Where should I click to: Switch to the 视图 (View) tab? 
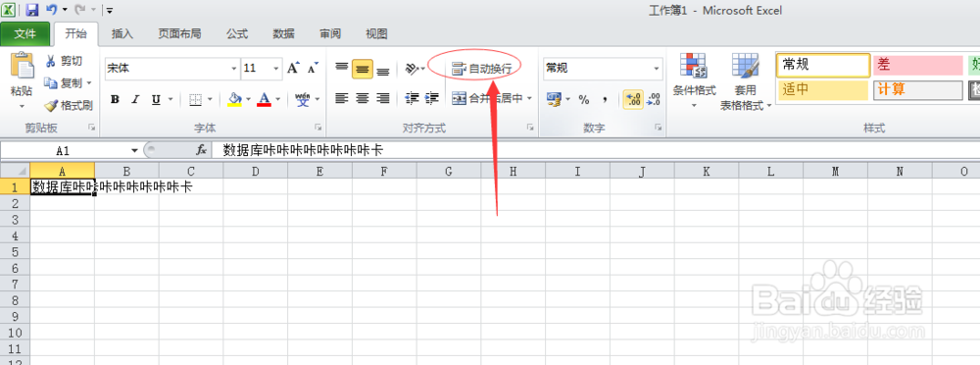[376, 33]
